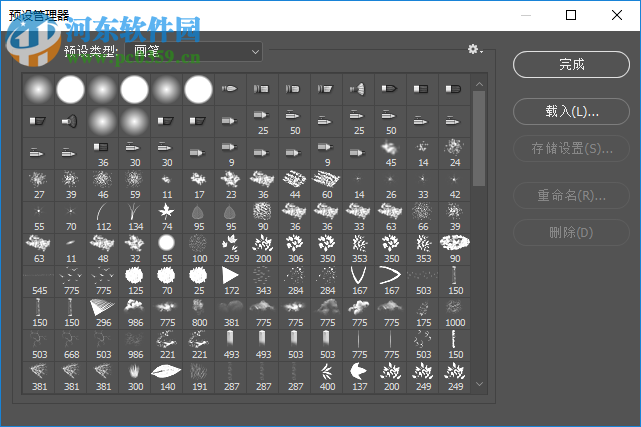The image size is (641, 427).
Task: Click the 完成 button
Action: tap(571, 64)
